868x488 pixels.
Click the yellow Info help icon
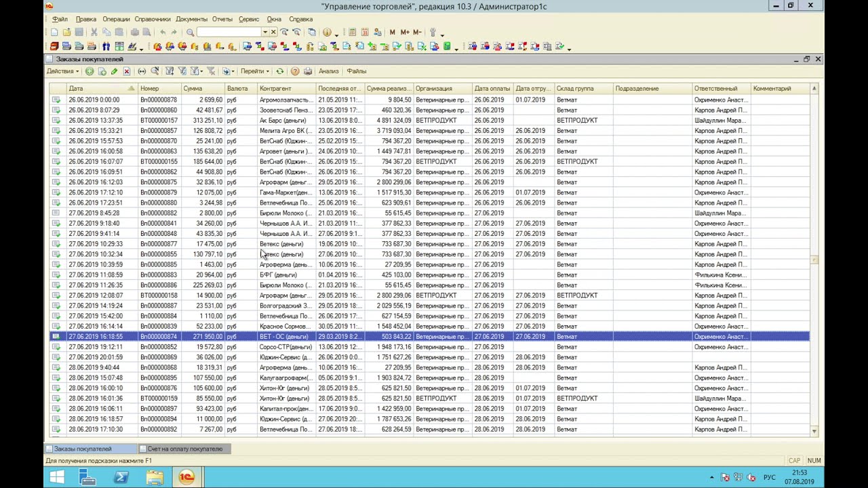click(x=327, y=32)
